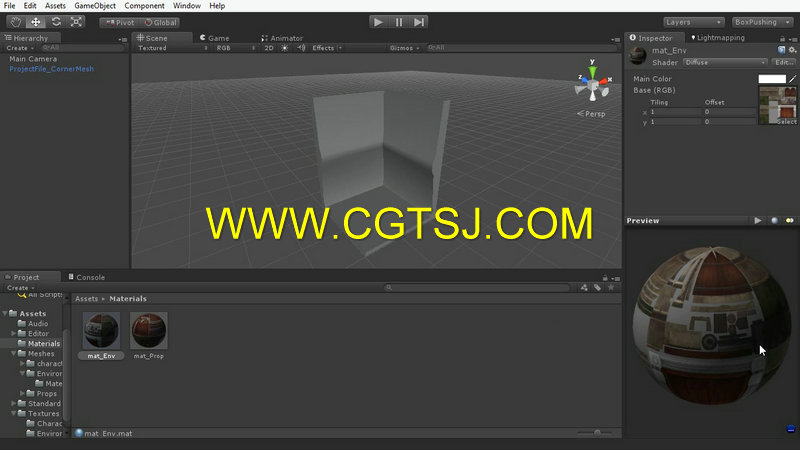Click the Play button
This screenshot has width=800, height=450.
click(x=378, y=22)
